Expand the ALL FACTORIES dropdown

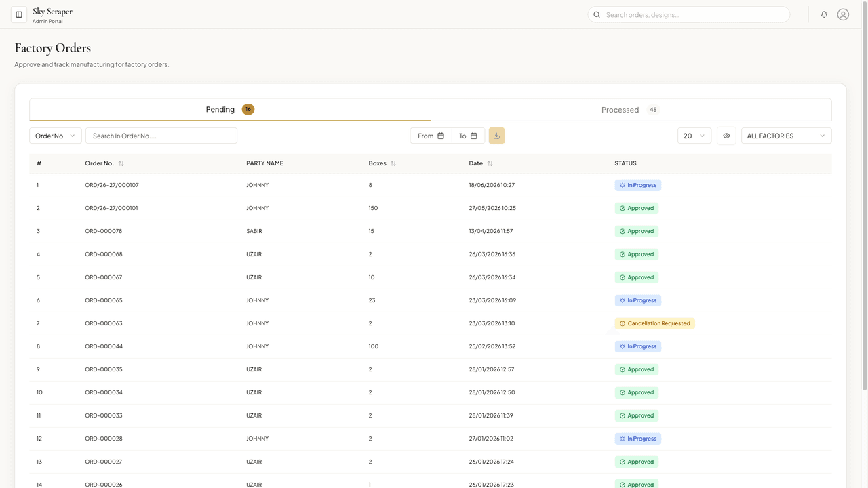click(787, 136)
